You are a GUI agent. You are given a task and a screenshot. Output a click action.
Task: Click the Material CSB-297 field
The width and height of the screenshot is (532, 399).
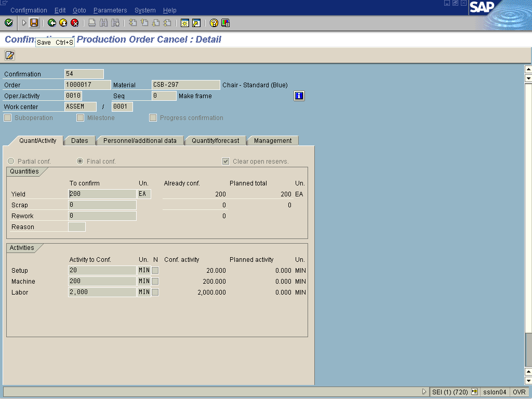pyautogui.click(x=186, y=85)
